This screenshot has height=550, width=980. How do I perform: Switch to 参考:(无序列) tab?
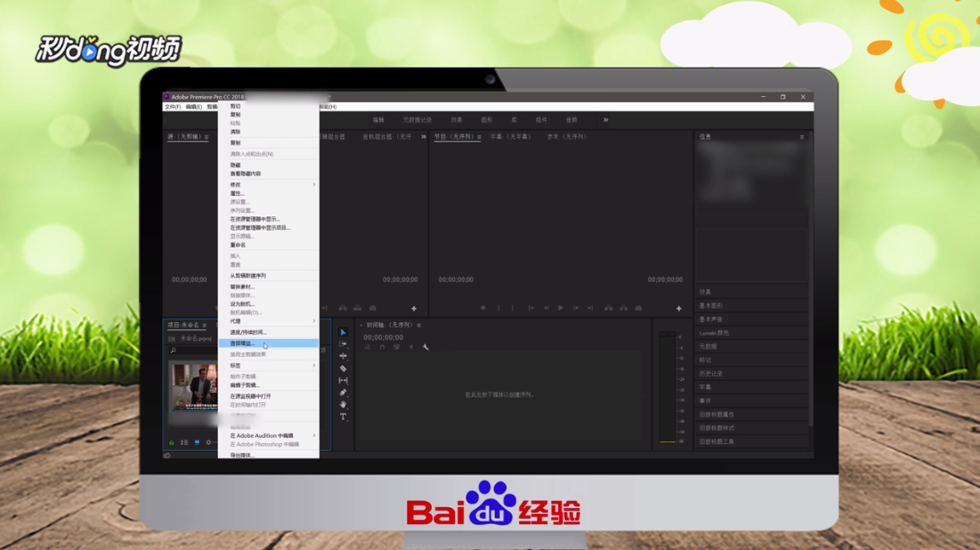(x=567, y=137)
